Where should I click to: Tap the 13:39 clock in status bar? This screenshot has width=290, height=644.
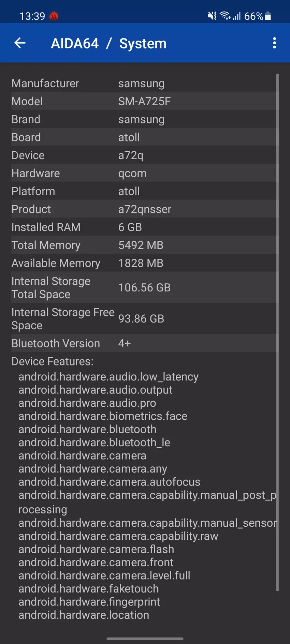pyautogui.click(x=32, y=16)
